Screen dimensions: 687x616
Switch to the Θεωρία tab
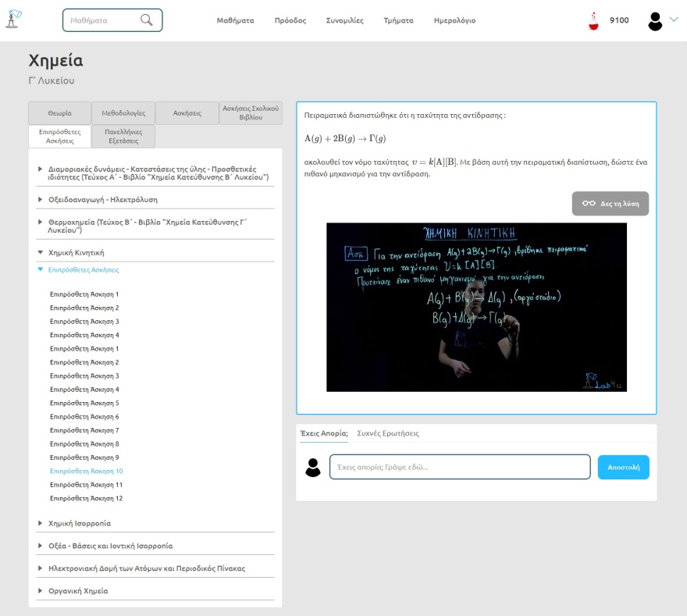[59, 113]
